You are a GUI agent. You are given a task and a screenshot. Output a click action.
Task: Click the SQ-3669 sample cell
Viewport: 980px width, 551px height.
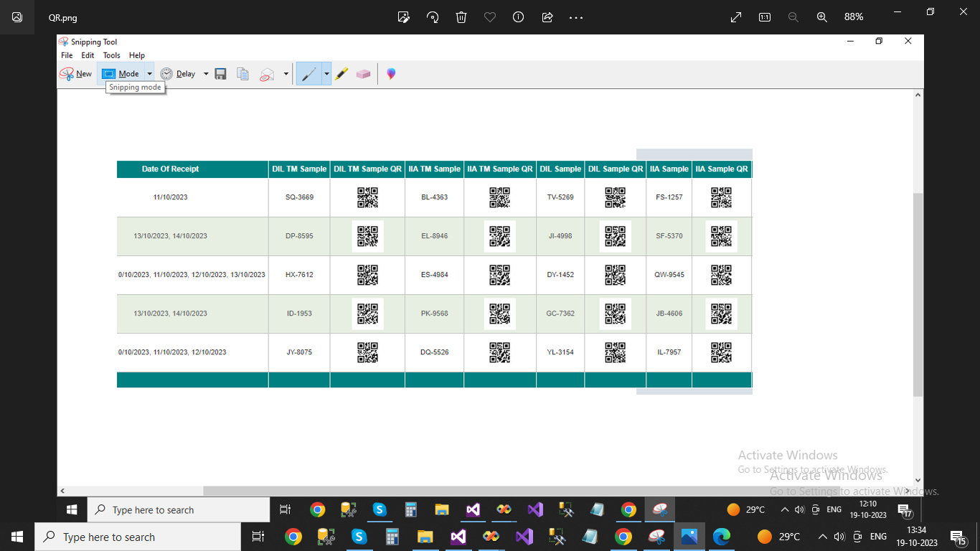299,197
